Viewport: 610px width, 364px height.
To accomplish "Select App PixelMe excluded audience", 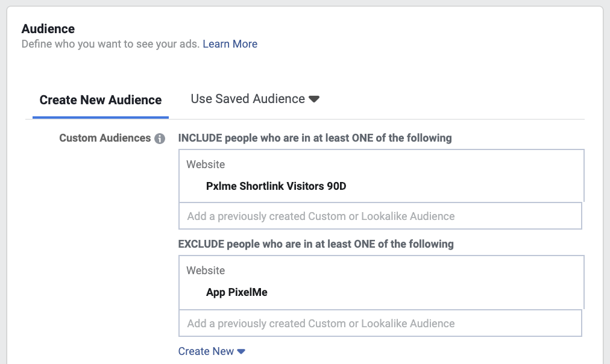I will tap(236, 292).
